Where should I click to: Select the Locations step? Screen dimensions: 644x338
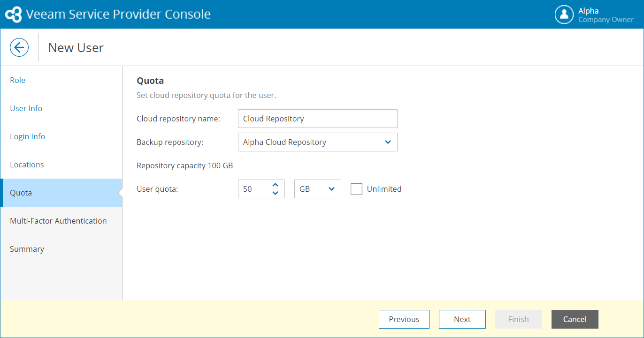pyautogui.click(x=27, y=165)
